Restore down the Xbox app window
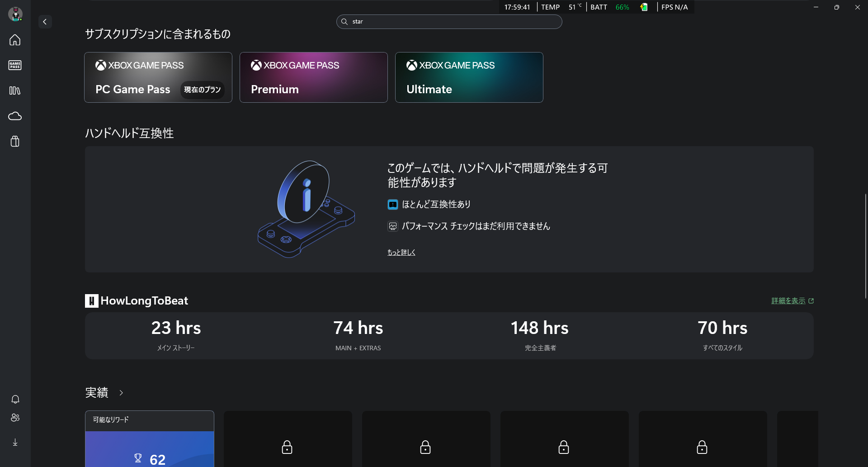Viewport: 868px width, 467px height. tap(837, 7)
